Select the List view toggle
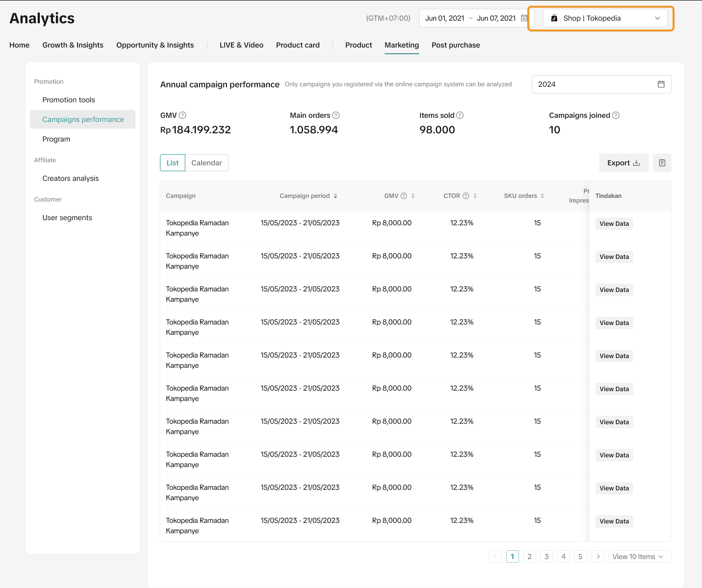Viewport: 702px width, 588px height. [x=173, y=163]
